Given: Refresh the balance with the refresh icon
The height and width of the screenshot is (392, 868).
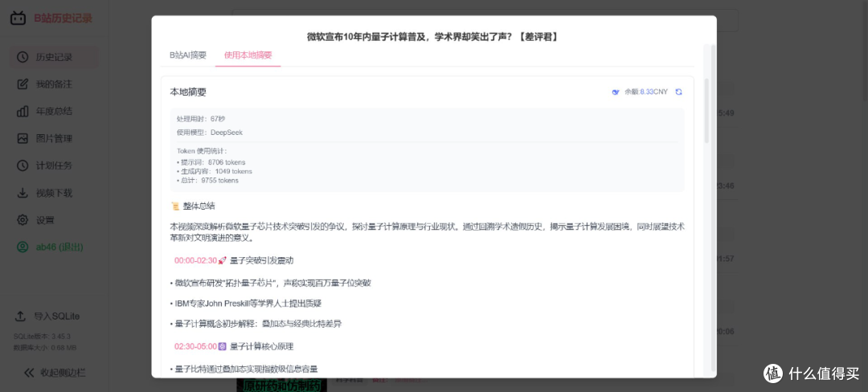Looking at the screenshot, I should [678, 92].
